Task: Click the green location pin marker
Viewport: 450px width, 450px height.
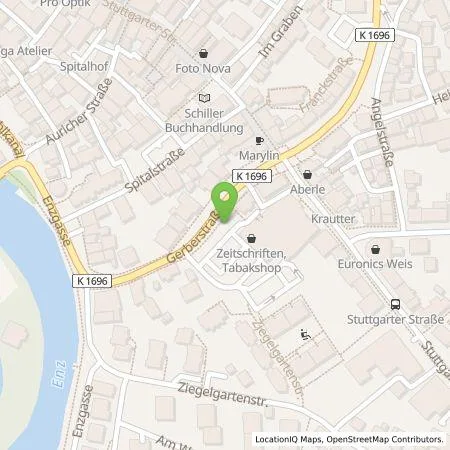Action: (225, 202)
